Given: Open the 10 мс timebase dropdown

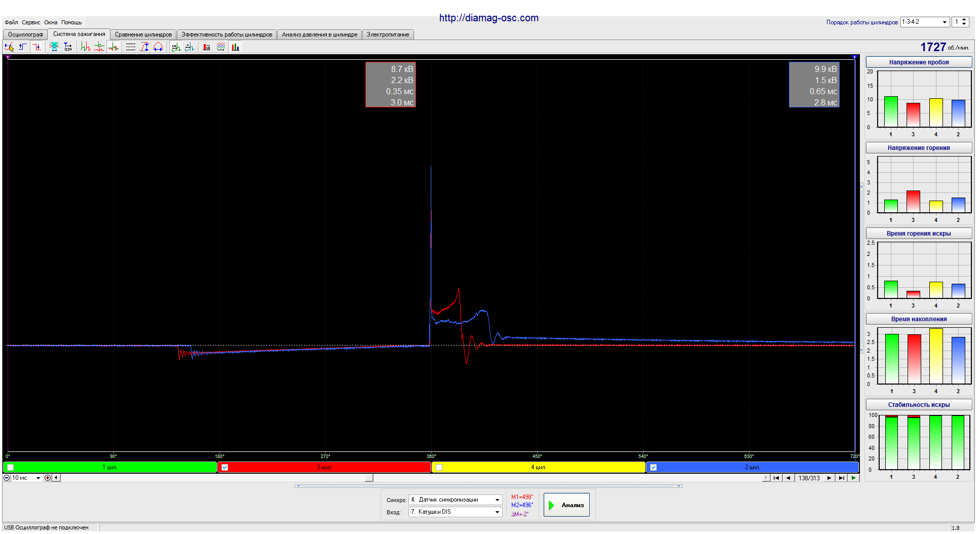Looking at the screenshot, I should (38, 478).
